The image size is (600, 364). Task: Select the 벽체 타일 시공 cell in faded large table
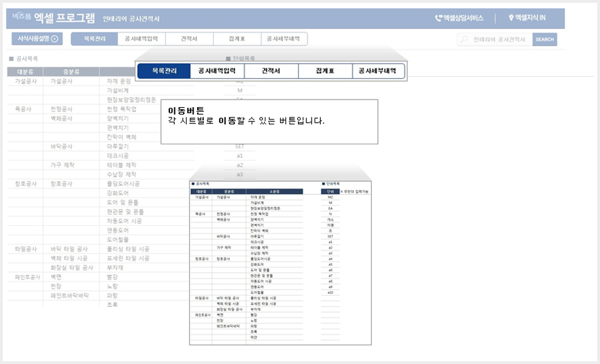[69, 258]
